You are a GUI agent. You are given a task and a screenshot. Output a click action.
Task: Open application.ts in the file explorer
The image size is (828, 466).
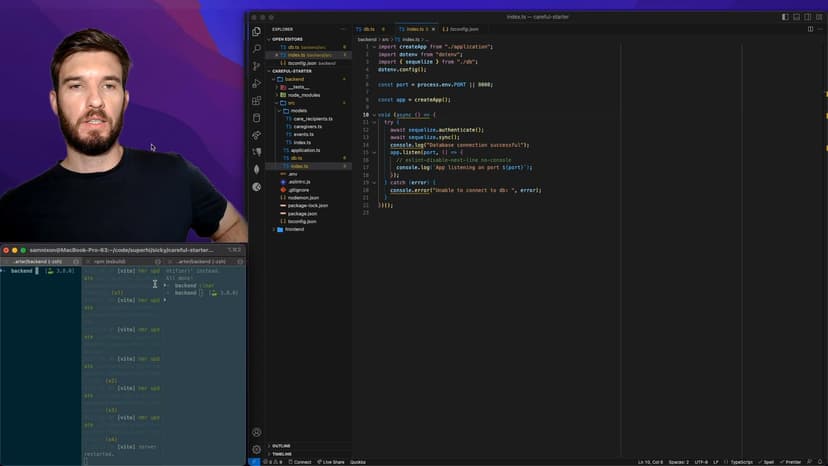pyautogui.click(x=306, y=150)
